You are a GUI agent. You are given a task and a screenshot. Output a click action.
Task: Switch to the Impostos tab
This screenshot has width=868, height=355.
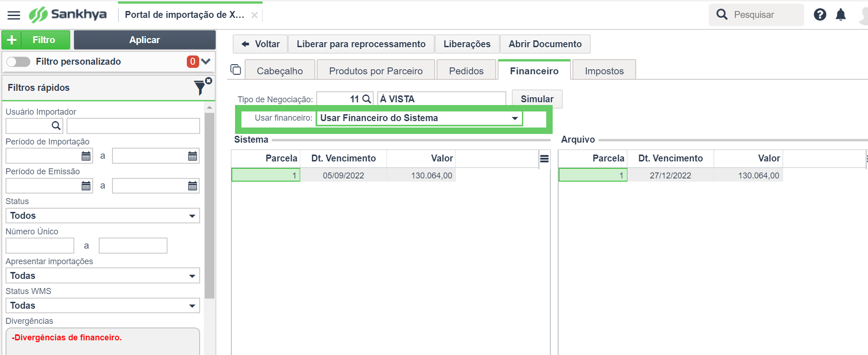coord(605,71)
